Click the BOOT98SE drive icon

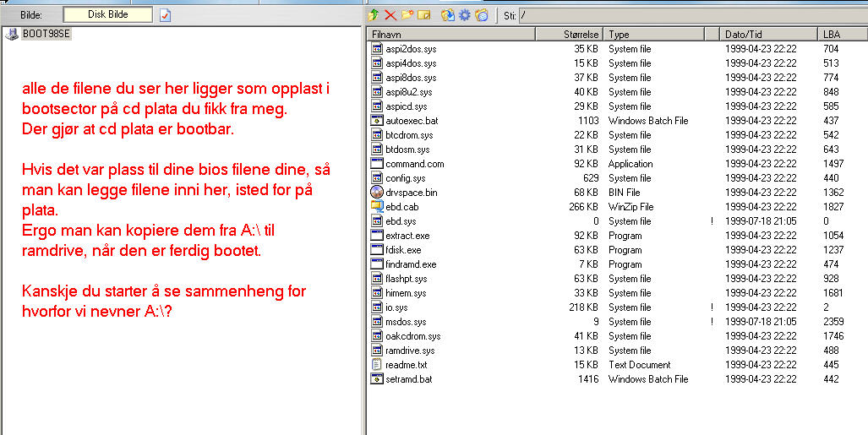(x=11, y=35)
